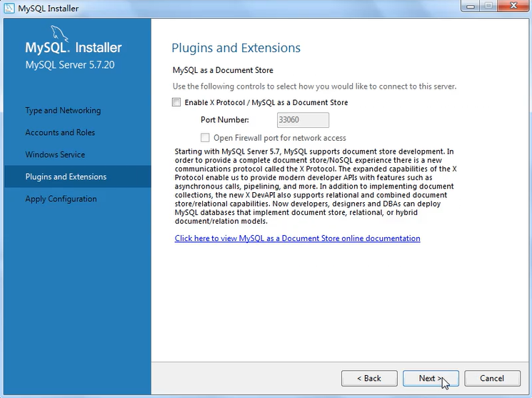Jump to Apply Configuration step
Viewport: 532px width, 398px height.
(x=61, y=199)
